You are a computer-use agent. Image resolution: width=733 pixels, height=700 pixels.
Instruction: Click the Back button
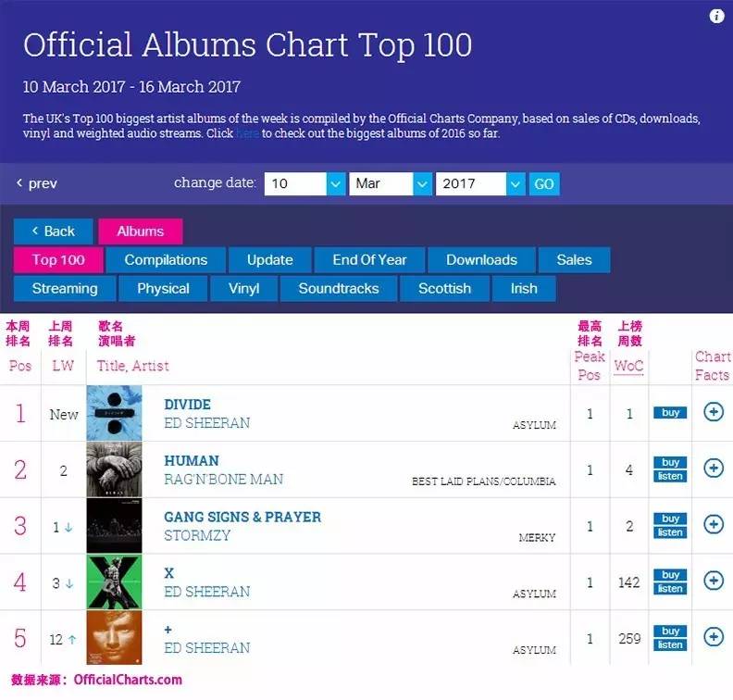(x=53, y=231)
